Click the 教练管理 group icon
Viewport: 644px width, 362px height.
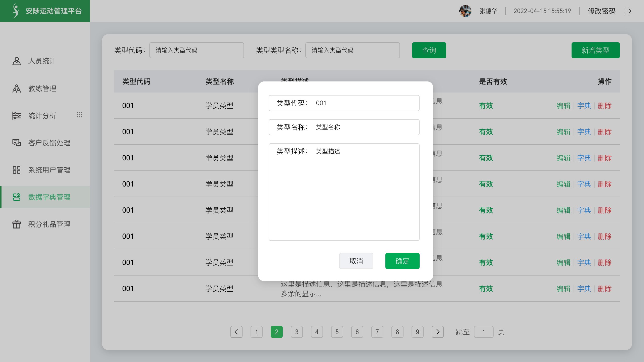[17, 88]
